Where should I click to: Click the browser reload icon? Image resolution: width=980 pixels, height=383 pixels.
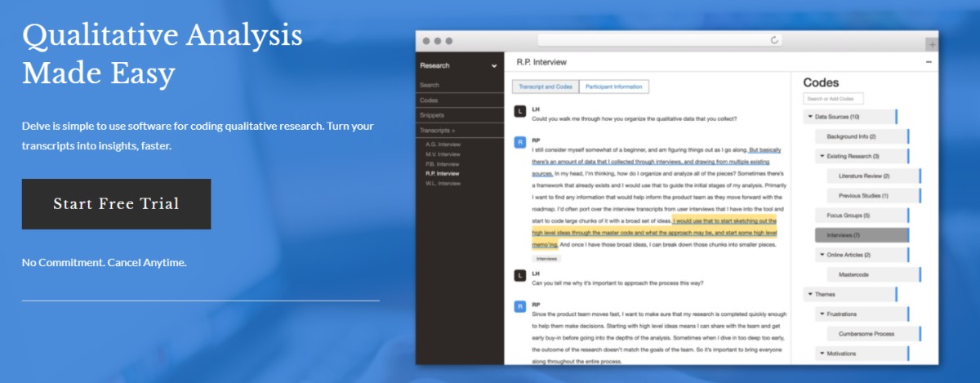(x=775, y=40)
